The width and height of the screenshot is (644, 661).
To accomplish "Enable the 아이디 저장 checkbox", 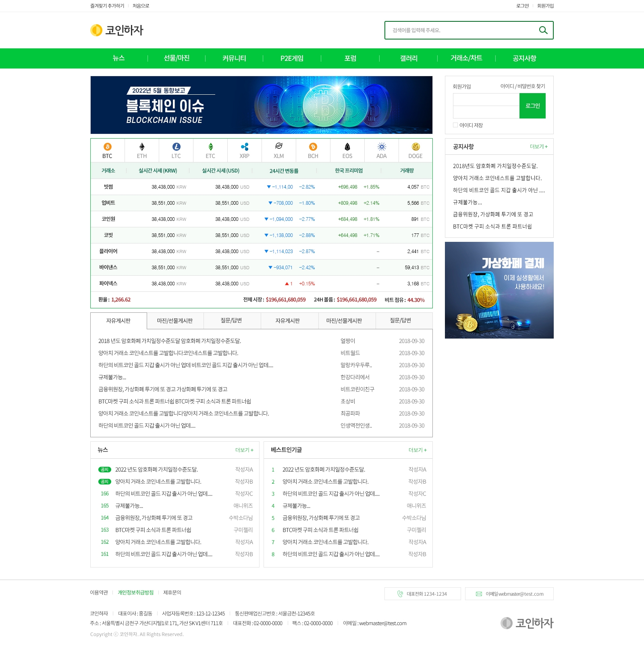I will point(455,125).
